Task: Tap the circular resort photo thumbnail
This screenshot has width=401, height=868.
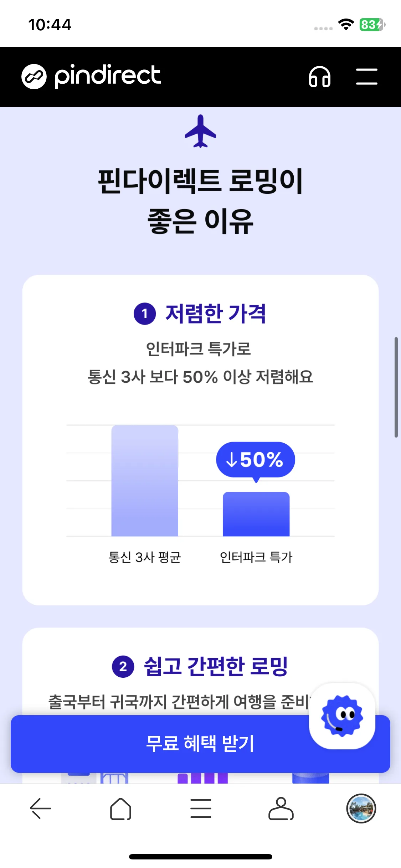Action: (361, 808)
